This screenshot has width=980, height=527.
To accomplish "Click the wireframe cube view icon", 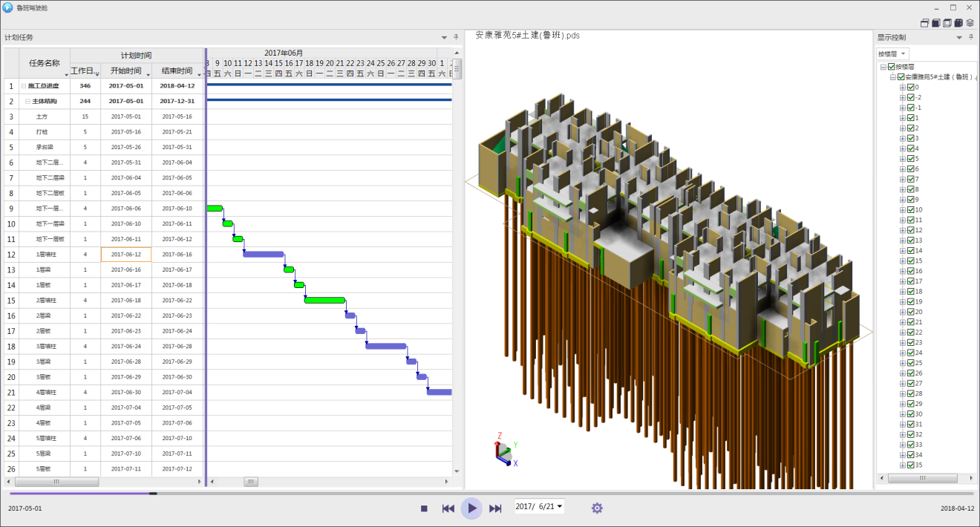I will [x=947, y=23].
